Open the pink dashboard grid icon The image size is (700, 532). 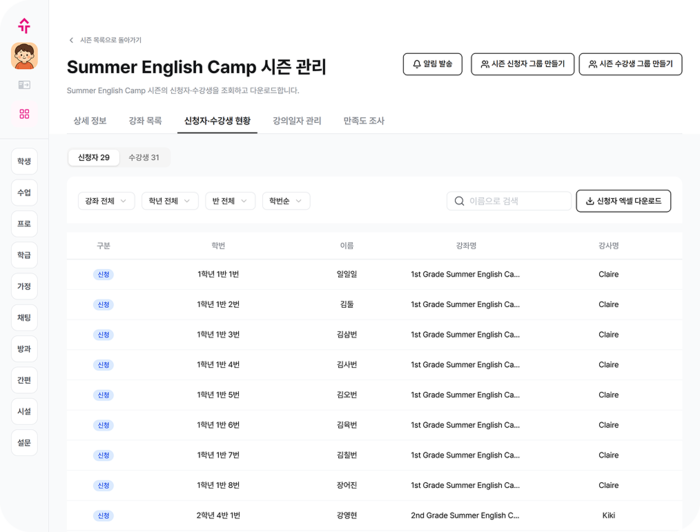pos(24,114)
